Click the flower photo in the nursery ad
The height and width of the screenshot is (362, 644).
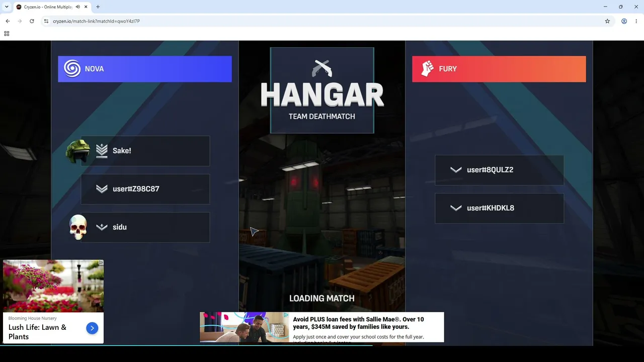click(x=53, y=286)
